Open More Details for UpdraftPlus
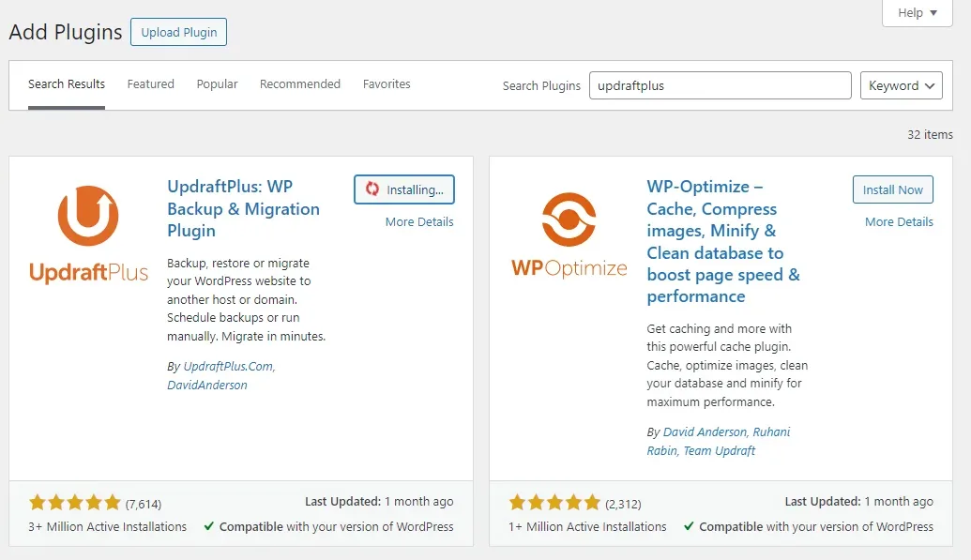 tap(419, 221)
